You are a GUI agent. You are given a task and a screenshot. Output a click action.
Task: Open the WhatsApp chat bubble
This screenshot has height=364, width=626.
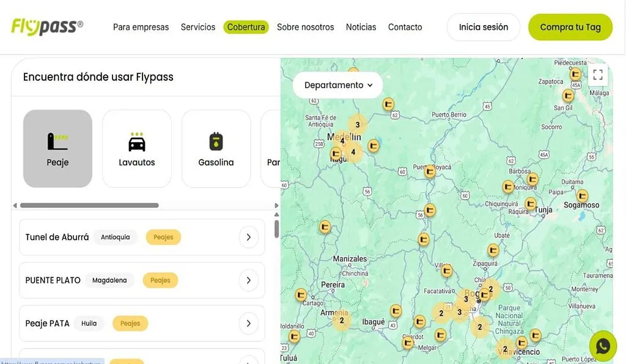point(603,346)
